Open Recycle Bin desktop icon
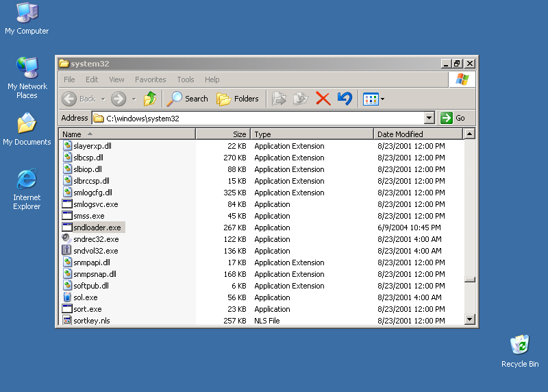Image resolution: width=548 pixels, height=392 pixels. point(519,345)
